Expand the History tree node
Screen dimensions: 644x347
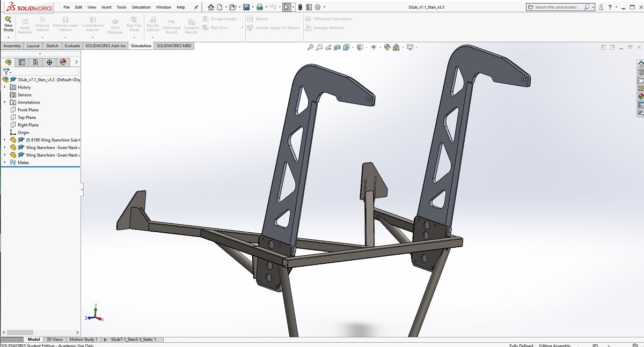click(5, 87)
